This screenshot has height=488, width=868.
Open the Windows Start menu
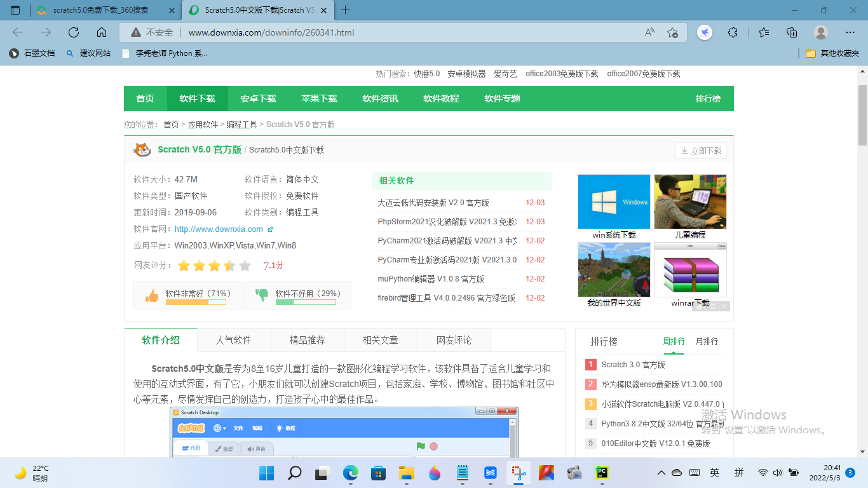(x=266, y=473)
